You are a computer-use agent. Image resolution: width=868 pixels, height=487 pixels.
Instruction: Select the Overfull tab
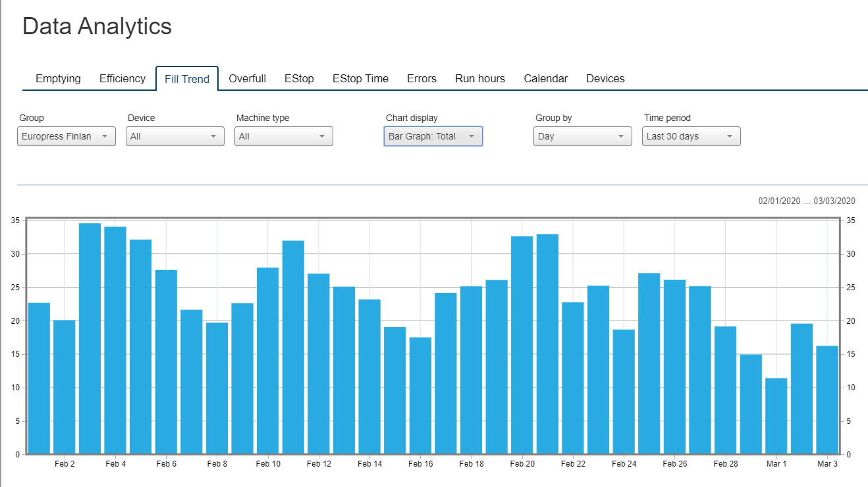(247, 78)
